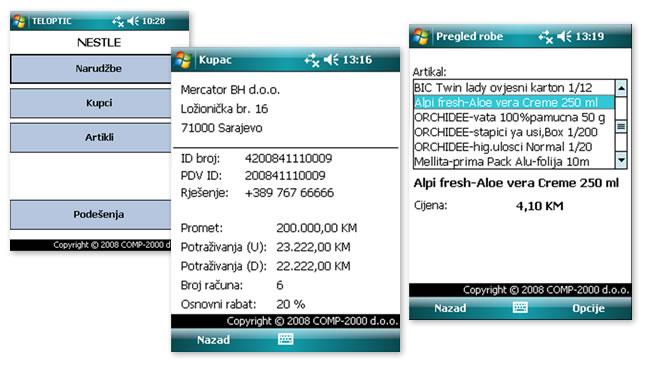Open Opcije menu in Pregled robe window
650x366 pixels.
pyautogui.click(x=588, y=308)
